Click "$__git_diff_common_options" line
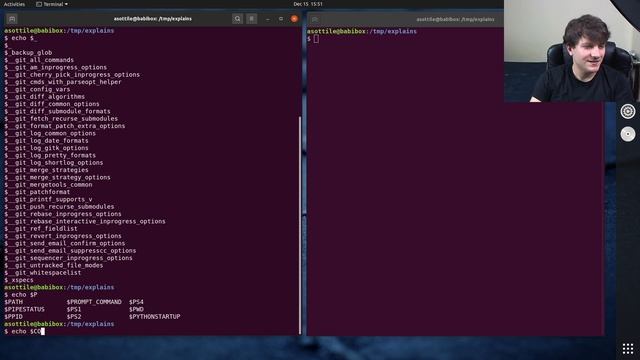Viewport: 640px width, 360px height. coord(52,104)
